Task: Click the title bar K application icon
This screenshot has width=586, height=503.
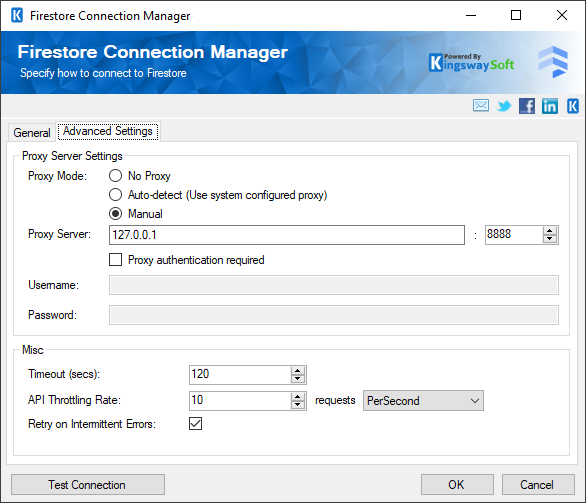Action: coord(17,16)
